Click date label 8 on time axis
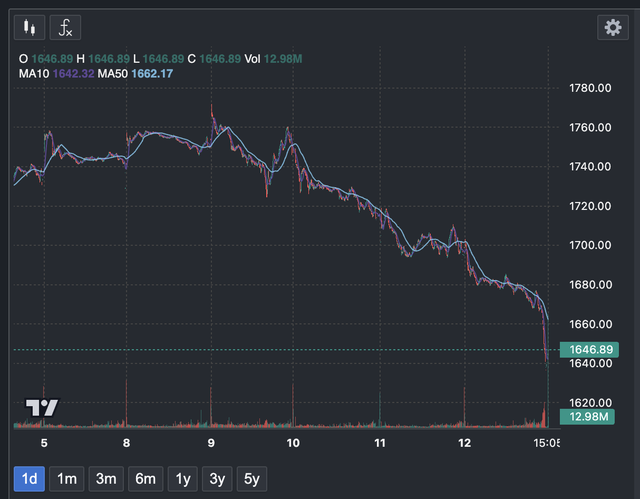Viewport: 640px width, 499px height. point(126,441)
